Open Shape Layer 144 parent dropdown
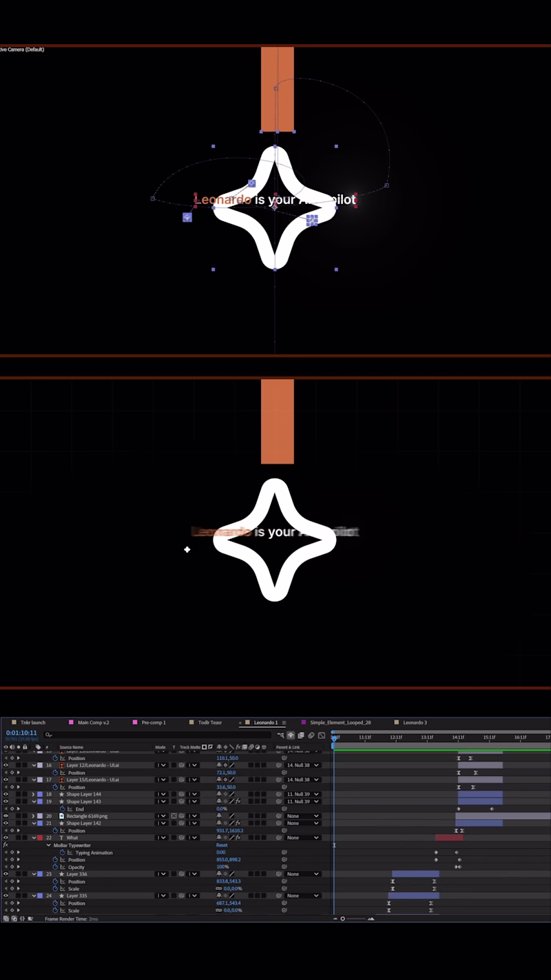Screen dimensions: 551x980 pos(303,794)
